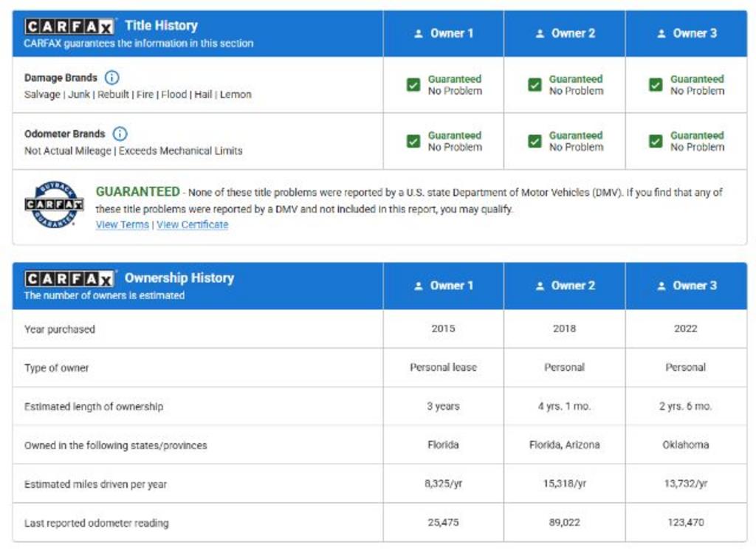Viewport: 756px width, 553px height.
Task: Click Odometer Brands green checkmark for Owner 1
Action: pyautogui.click(x=413, y=141)
